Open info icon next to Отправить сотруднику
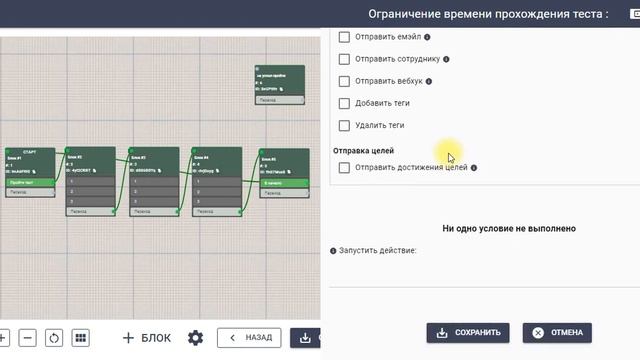This screenshot has width=640, height=360. pyautogui.click(x=446, y=59)
